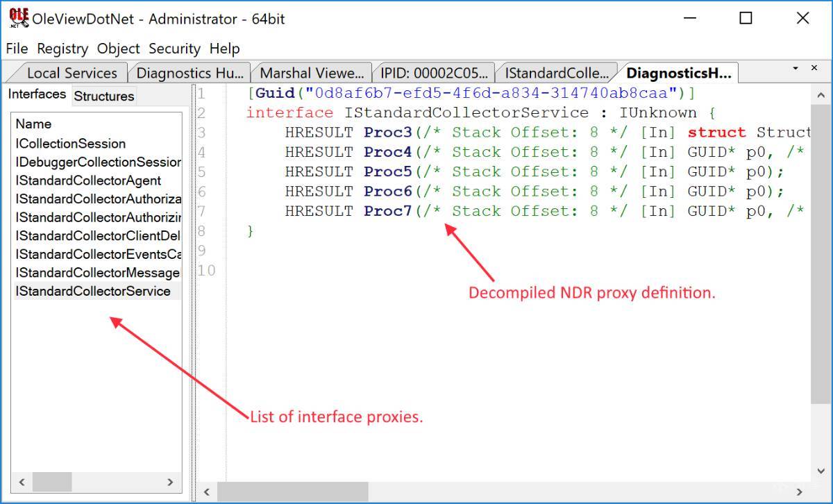833x504 pixels.
Task: Switch to the Structures tab
Action: 103,96
